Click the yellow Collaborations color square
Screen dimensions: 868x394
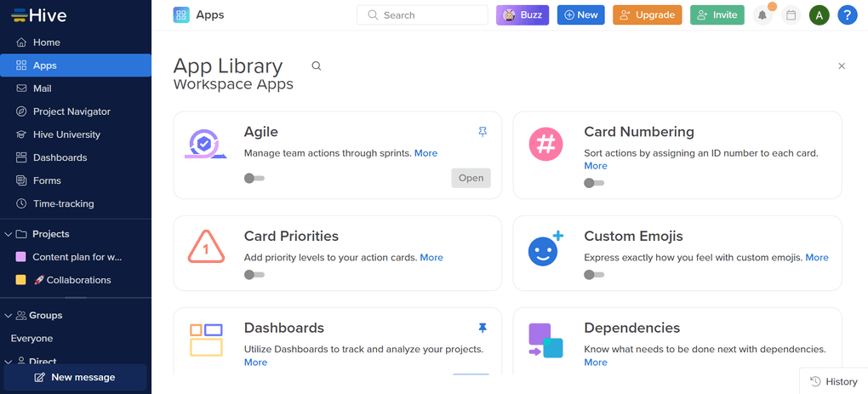(x=21, y=280)
